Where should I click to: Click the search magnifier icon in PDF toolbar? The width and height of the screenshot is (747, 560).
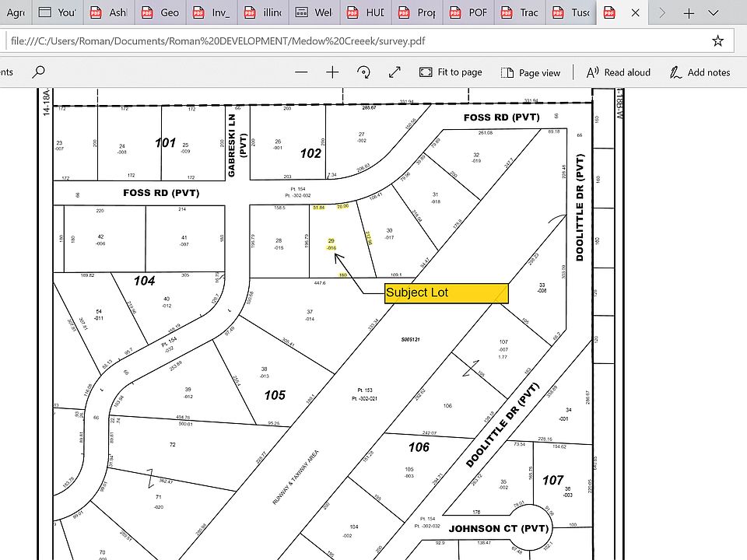pos(39,72)
